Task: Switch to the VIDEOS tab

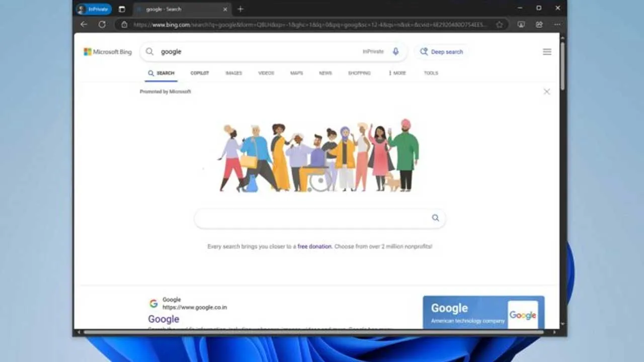Action: coord(266,73)
